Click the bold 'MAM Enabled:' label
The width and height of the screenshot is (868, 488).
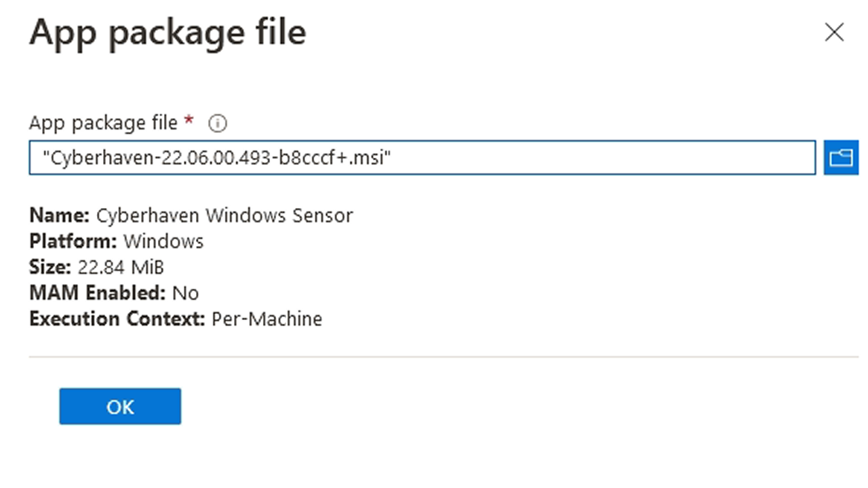pos(98,293)
